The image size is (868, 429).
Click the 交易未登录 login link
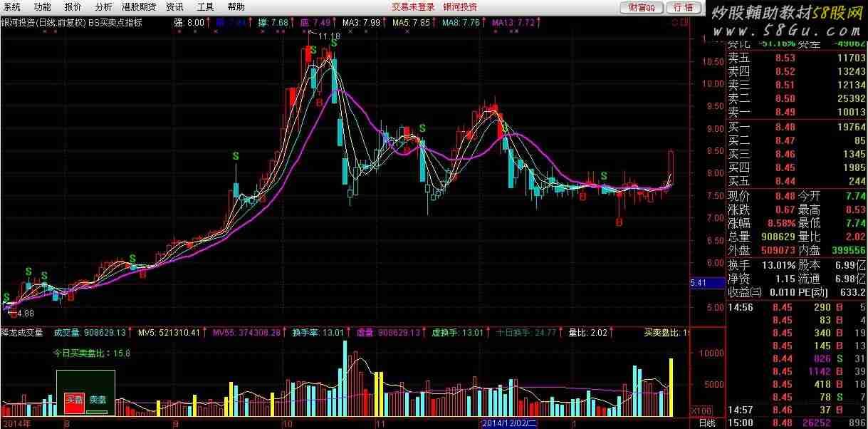413,6
